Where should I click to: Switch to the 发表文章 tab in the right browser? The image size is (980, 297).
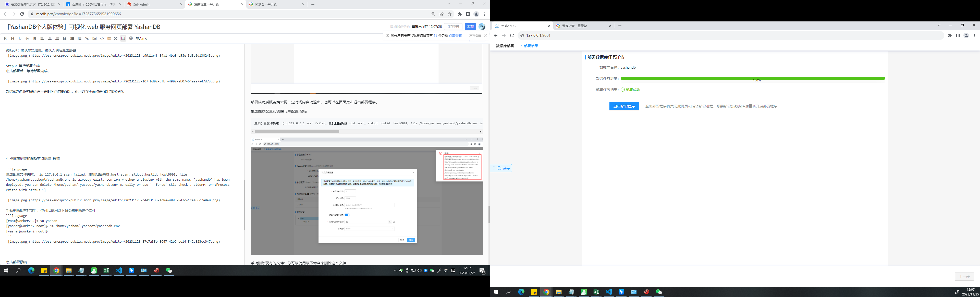[584, 26]
